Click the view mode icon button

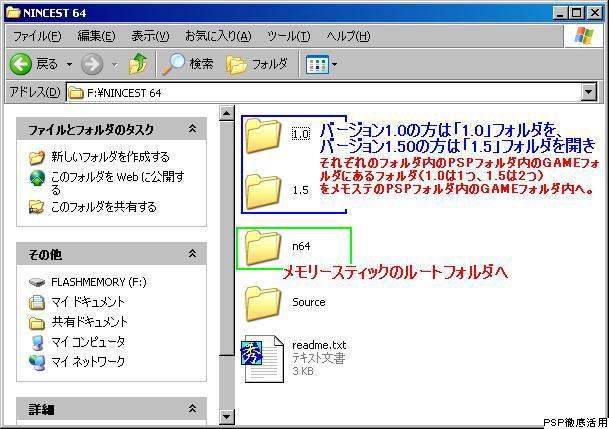pyautogui.click(x=317, y=64)
